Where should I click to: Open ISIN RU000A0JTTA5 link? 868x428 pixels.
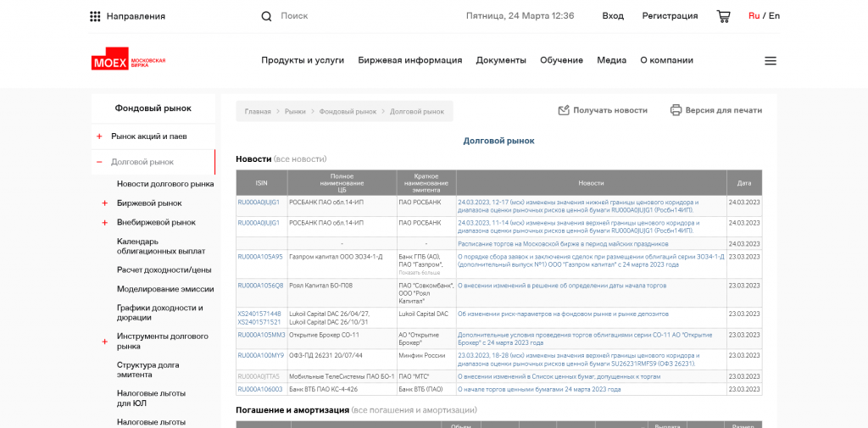(x=259, y=376)
